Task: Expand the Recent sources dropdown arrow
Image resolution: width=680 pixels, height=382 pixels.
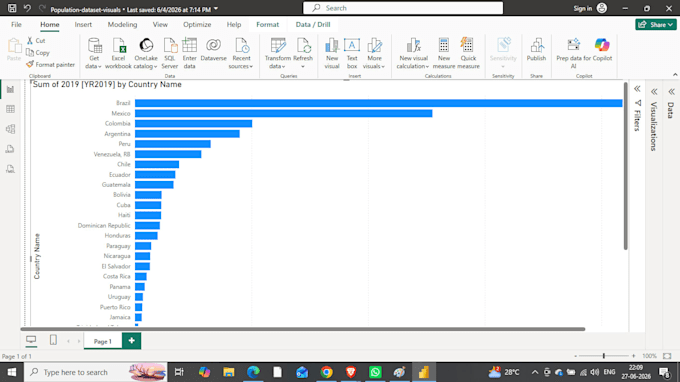Action: coord(251,67)
